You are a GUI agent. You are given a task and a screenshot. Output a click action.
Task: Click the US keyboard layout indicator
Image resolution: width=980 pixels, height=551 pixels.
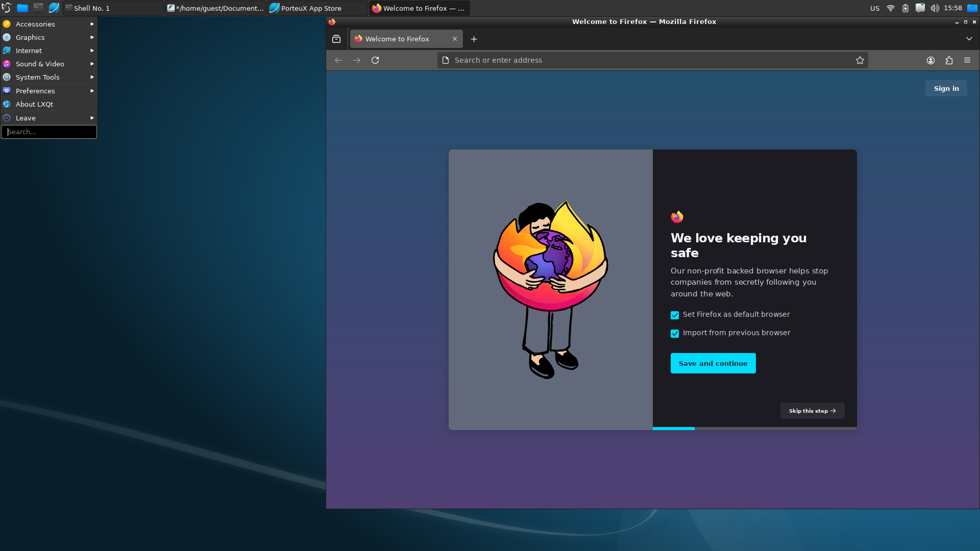point(875,8)
